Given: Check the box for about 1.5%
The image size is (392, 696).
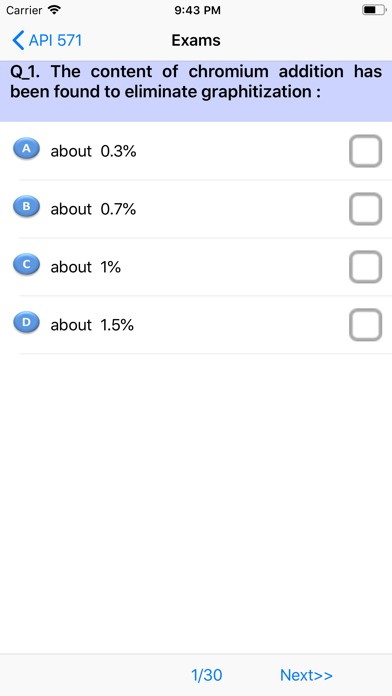Looking at the screenshot, I should [x=365, y=325].
